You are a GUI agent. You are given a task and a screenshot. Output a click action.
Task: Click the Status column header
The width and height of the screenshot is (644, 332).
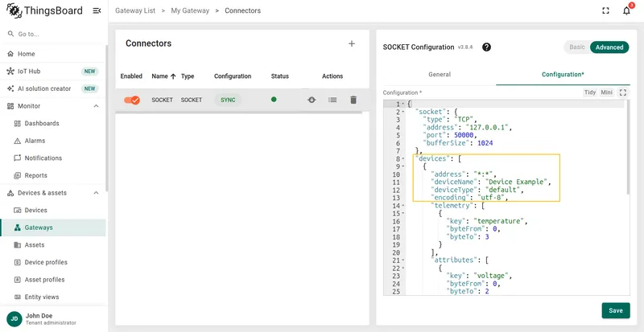[279, 76]
